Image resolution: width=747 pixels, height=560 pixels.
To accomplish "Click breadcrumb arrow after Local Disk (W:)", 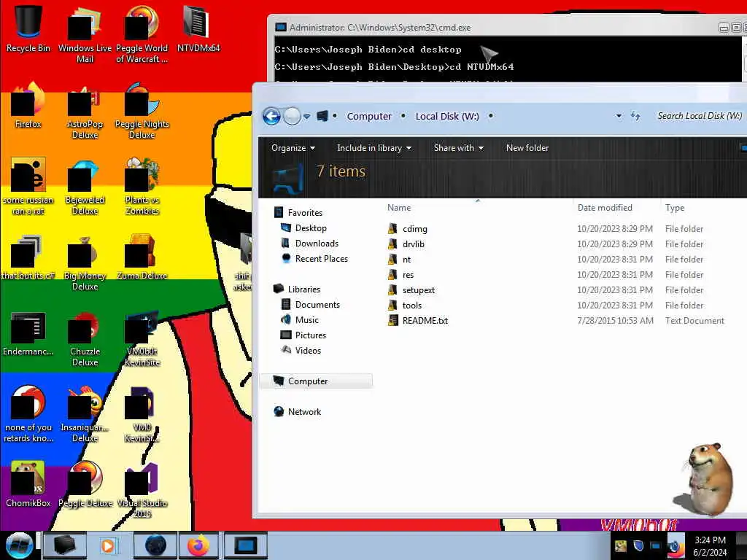I will pyautogui.click(x=491, y=116).
